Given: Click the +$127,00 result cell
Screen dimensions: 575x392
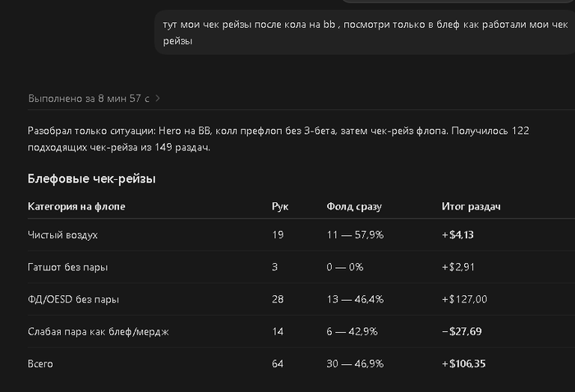Looking at the screenshot, I should (465, 299).
